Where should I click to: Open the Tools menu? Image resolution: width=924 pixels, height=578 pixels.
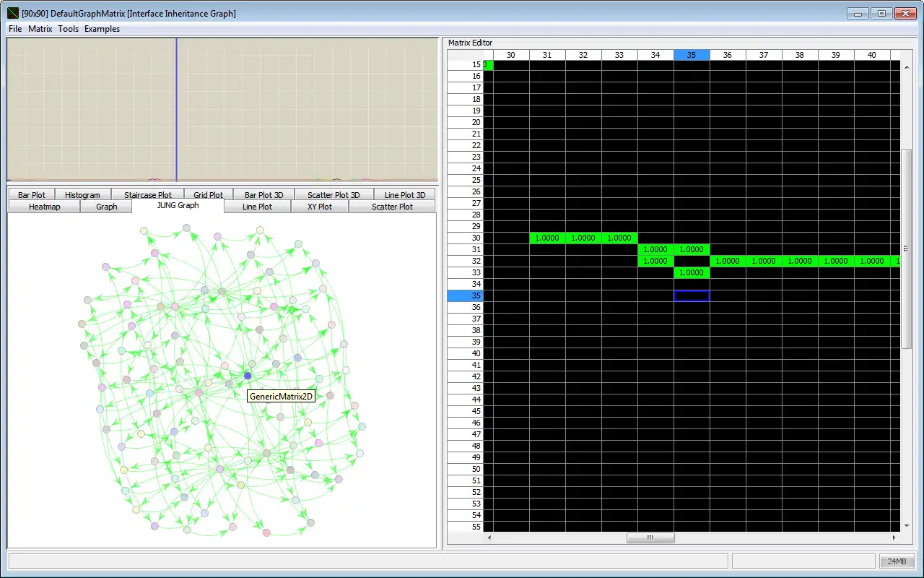69,29
